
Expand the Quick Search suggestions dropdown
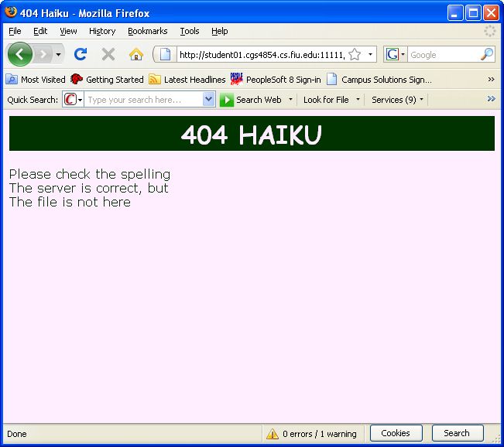[x=208, y=99]
